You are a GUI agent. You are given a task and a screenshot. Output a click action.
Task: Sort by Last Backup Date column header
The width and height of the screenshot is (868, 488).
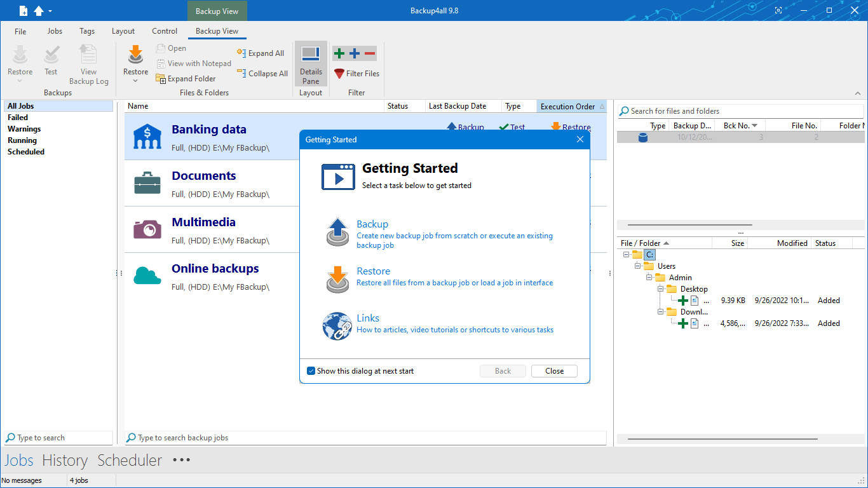pyautogui.click(x=463, y=106)
